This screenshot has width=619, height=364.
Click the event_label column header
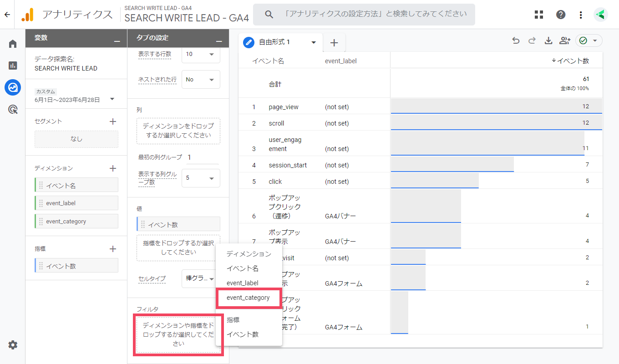[341, 61]
